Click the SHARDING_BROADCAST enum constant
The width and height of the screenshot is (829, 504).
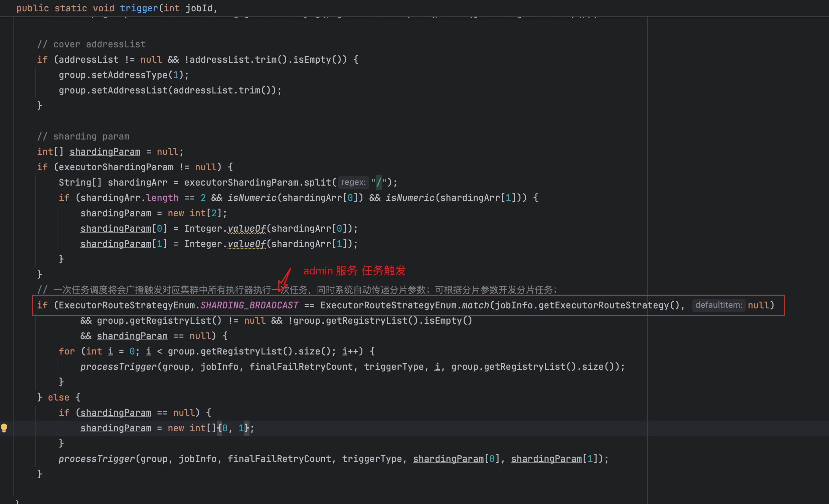tap(249, 305)
